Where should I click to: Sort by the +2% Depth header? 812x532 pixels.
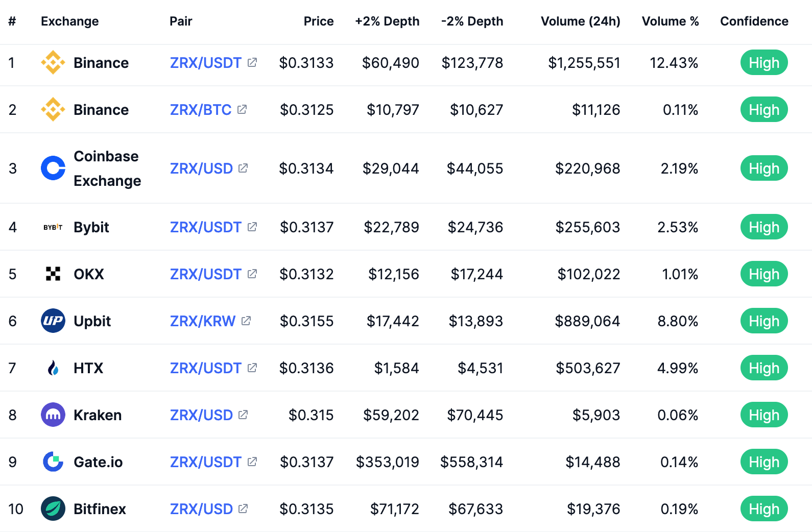(x=387, y=21)
